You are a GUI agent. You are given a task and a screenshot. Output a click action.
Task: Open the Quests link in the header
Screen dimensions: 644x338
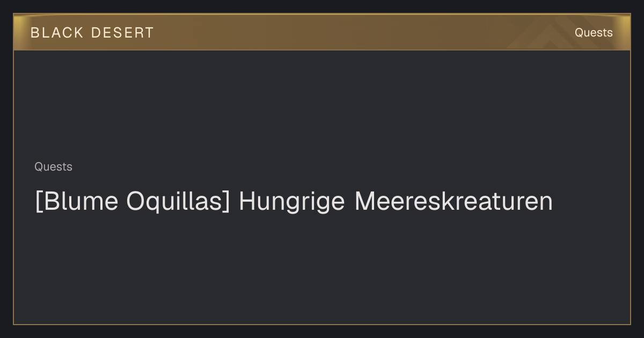tap(594, 33)
